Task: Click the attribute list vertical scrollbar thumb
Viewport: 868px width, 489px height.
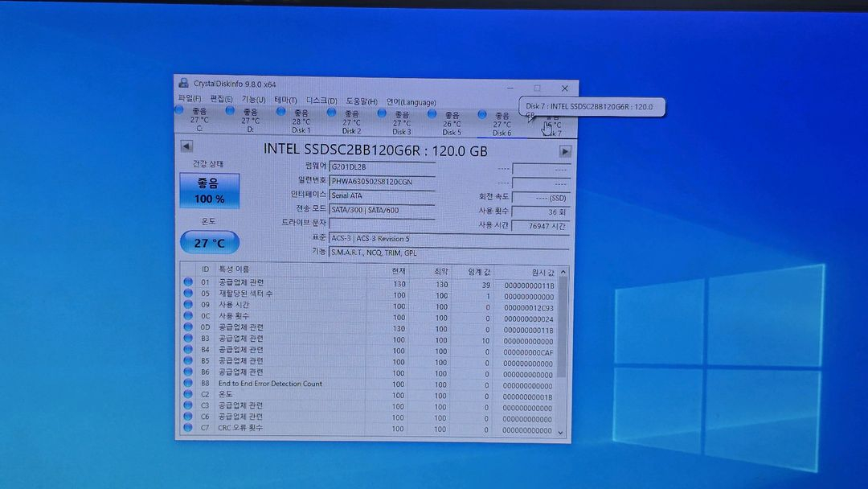Action: pyautogui.click(x=562, y=327)
